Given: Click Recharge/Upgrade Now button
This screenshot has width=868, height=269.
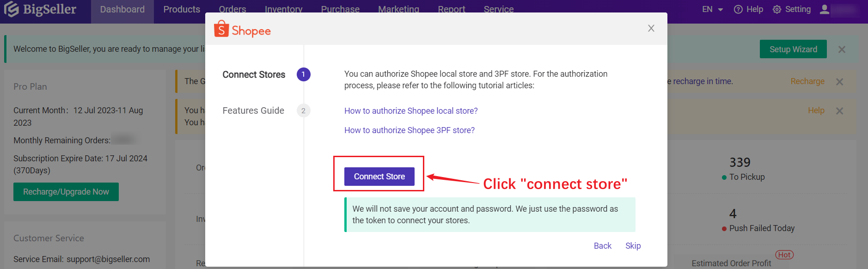Looking at the screenshot, I should tap(66, 192).
